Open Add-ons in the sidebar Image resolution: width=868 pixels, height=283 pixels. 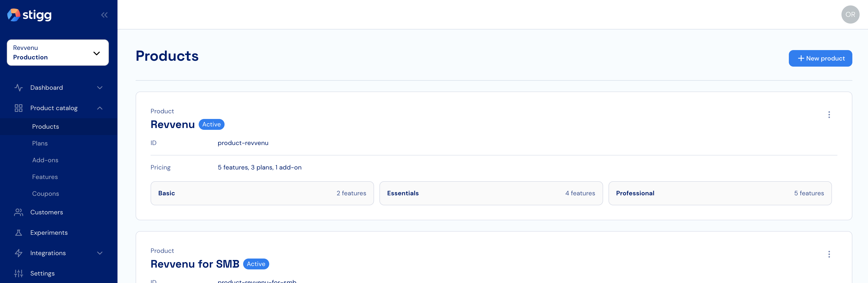click(59, 160)
